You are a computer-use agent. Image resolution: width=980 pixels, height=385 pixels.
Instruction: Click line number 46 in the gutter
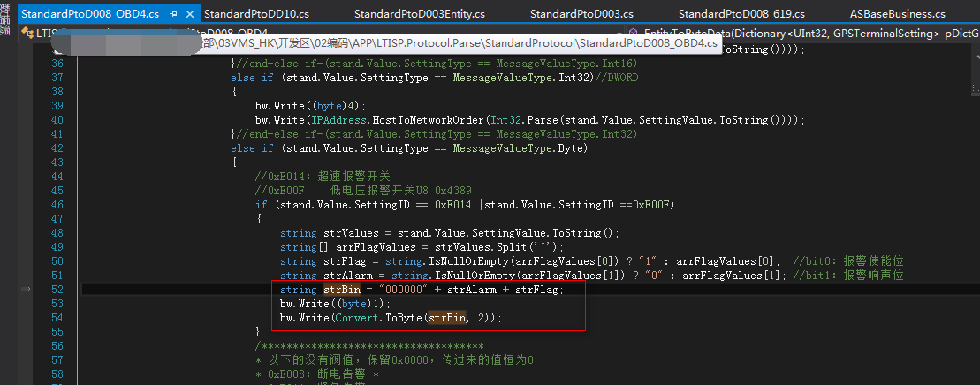(57, 205)
